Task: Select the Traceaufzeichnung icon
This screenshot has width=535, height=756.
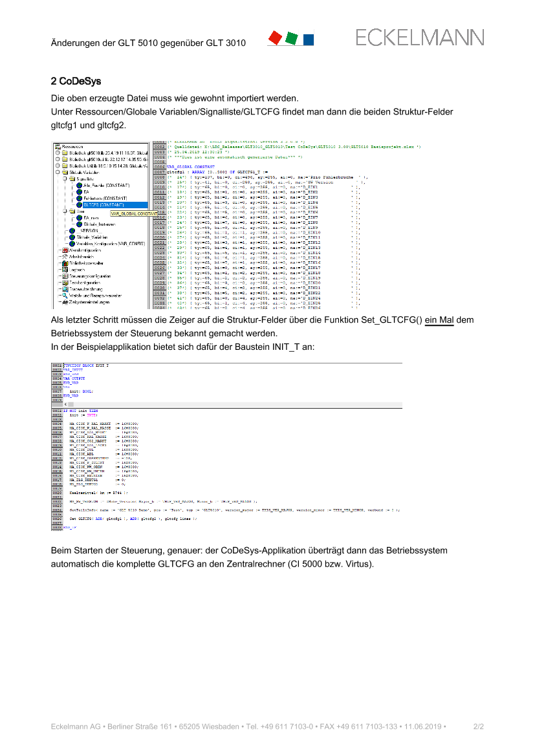Action: click(x=65, y=289)
